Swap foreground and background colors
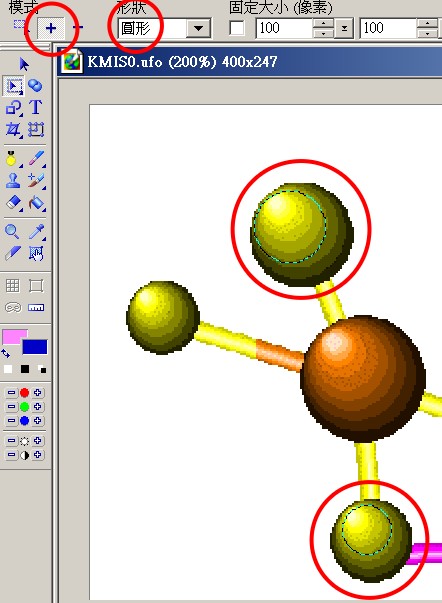This screenshot has height=603, width=442. [x=6, y=353]
